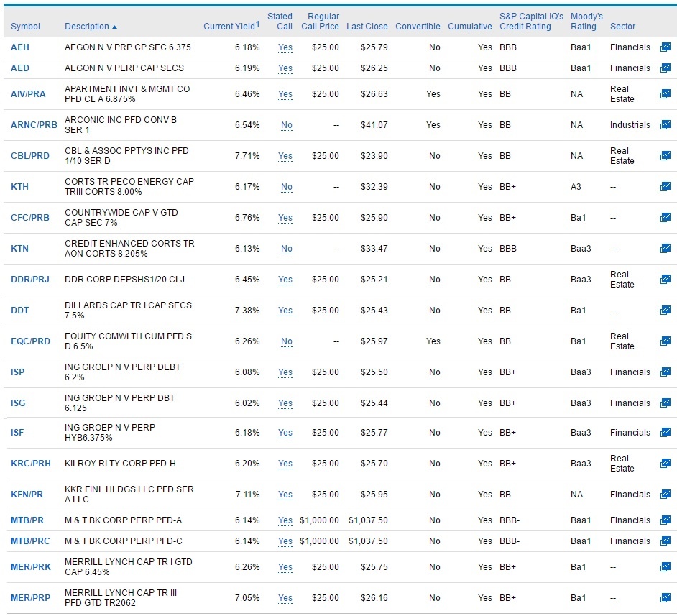Screen dimensions: 677x616
Task: Open chart icon for EQC/PRD row
Action: 666,341
